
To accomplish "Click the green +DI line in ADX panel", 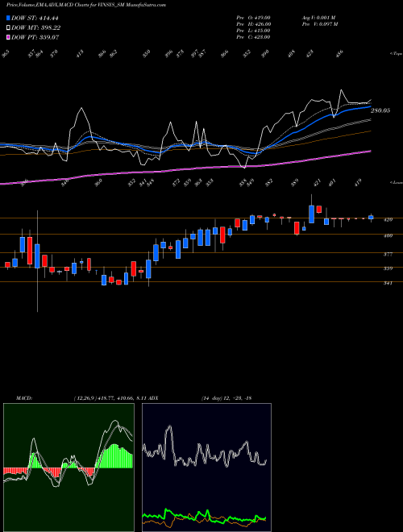I will click(204, 517).
